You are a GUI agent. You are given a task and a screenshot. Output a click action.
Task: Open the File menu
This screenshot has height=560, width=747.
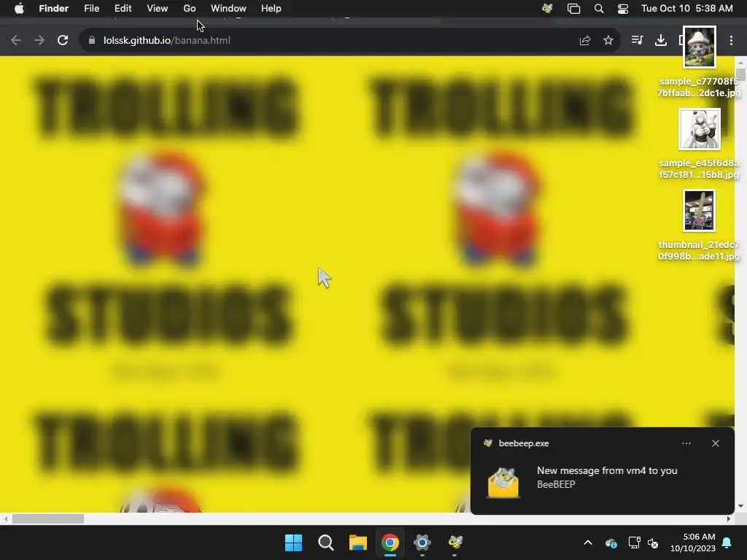[x=91, y=9]
